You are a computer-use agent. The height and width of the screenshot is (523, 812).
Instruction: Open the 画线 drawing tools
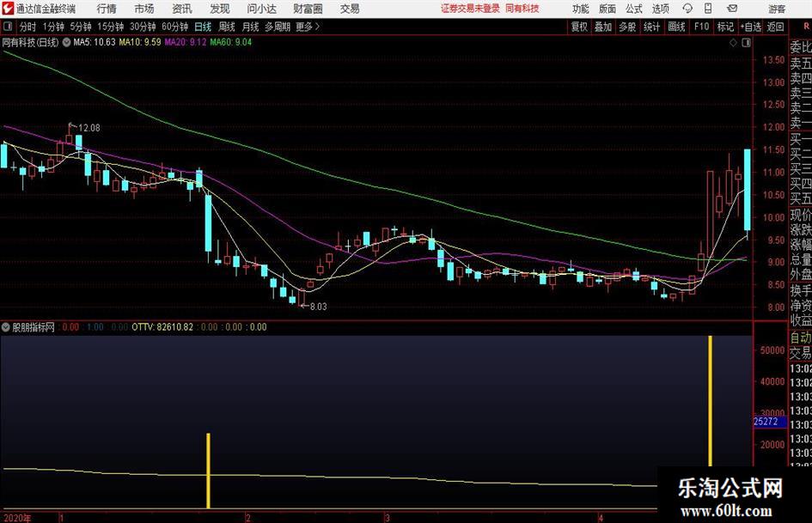point(676,27)
